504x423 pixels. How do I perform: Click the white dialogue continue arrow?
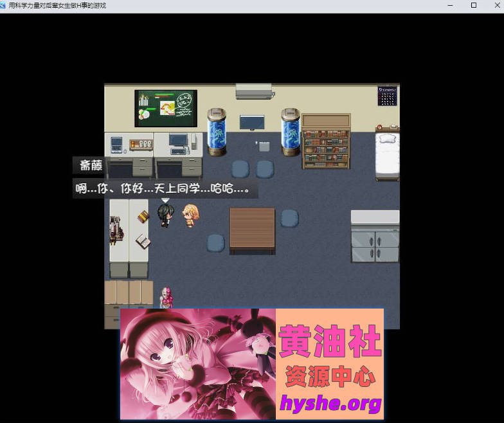tap(165, 201)
